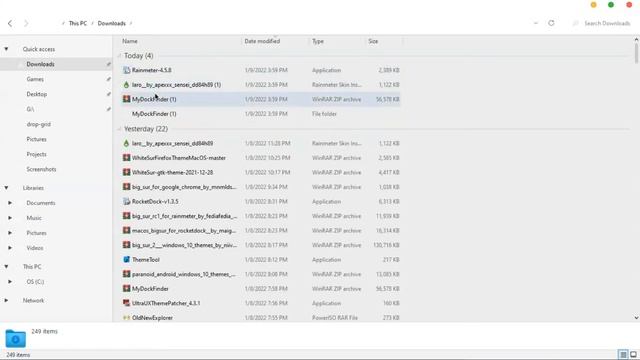640x360 pixels.
Task: Click the paranoid_android_windows_10_themes archive icon
Action: pyautogui.click(x=127, y=274)
